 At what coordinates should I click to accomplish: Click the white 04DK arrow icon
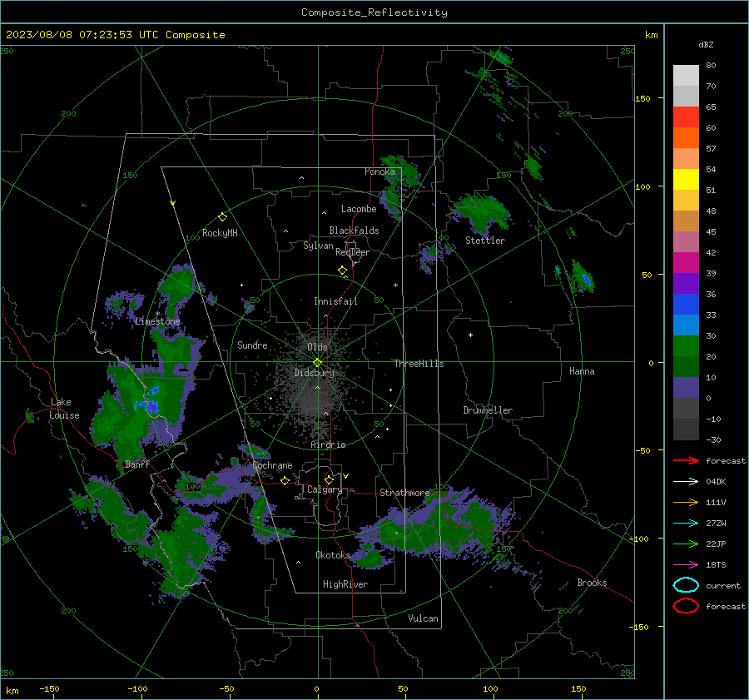click(686, 482)
